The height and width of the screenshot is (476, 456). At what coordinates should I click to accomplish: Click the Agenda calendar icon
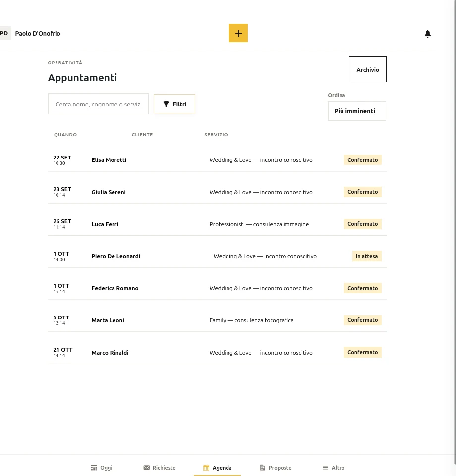206,468
